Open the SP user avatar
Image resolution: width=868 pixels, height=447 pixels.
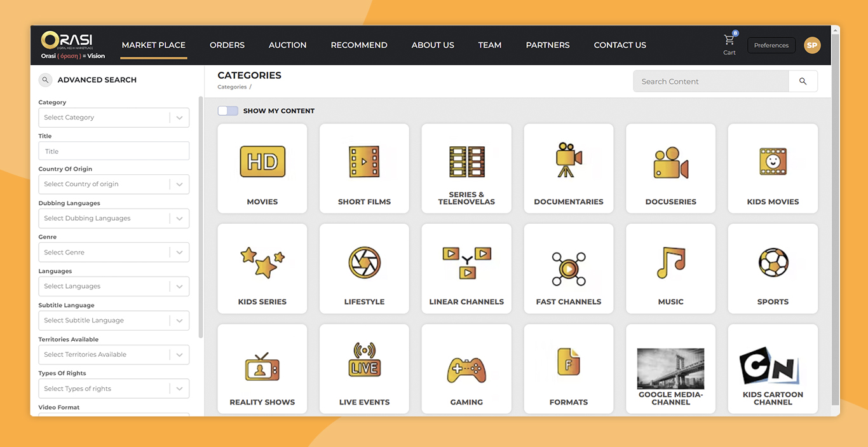[x=812, y=45]
